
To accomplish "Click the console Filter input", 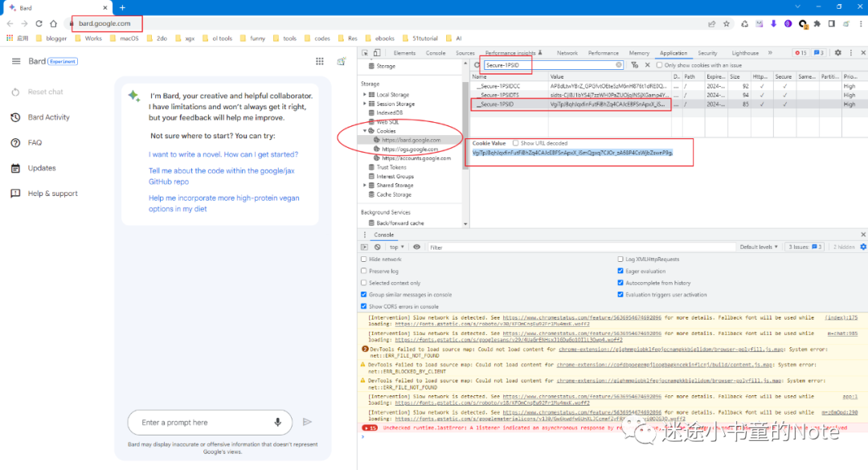I will (x=580, y=247).
